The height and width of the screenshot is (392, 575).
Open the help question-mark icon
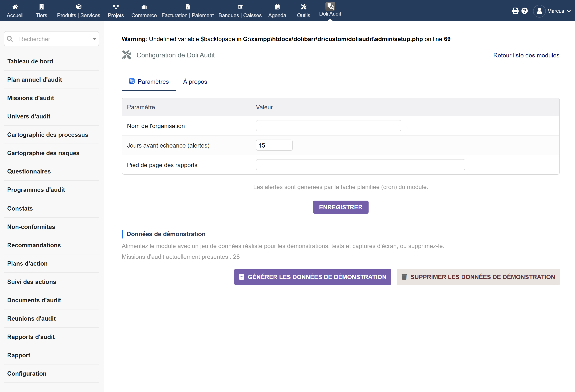tap(524, 11)
